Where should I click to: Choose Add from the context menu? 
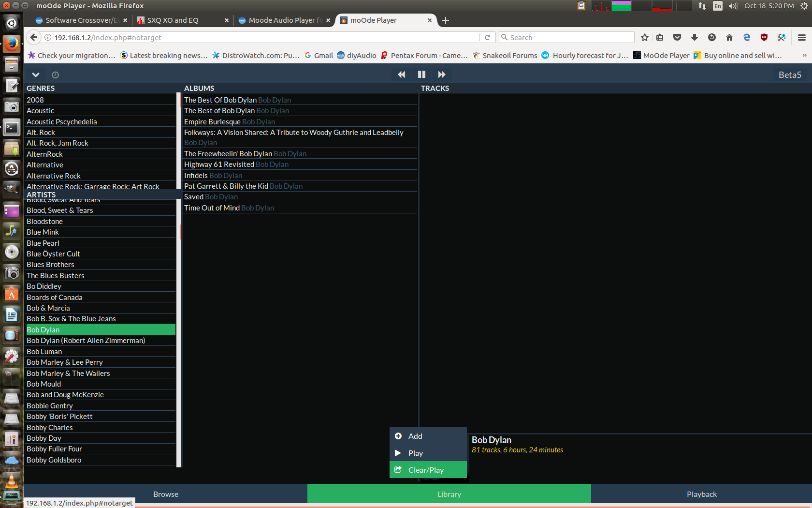pyautogui.click(x=428, y=436)
